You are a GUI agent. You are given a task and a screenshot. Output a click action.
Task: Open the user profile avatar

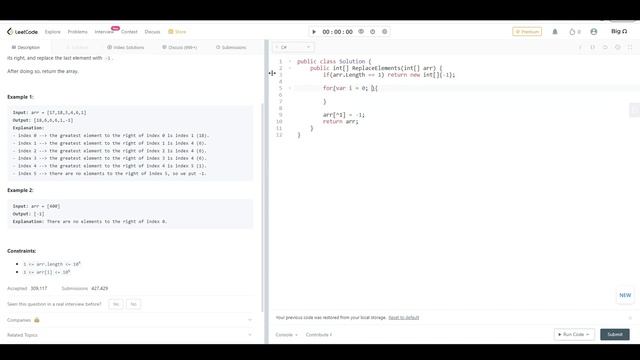point(593,31)
